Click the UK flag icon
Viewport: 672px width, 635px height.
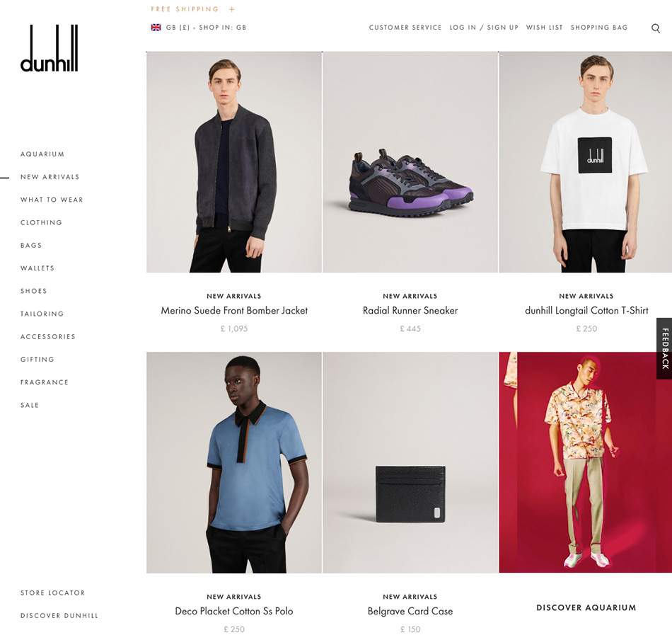tap(156, 28)
